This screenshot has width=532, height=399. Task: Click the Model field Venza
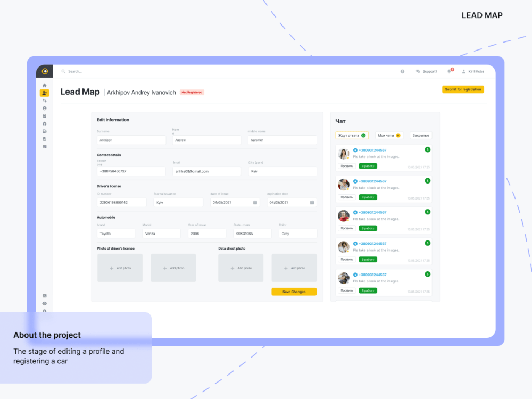[x=162, y=234]
